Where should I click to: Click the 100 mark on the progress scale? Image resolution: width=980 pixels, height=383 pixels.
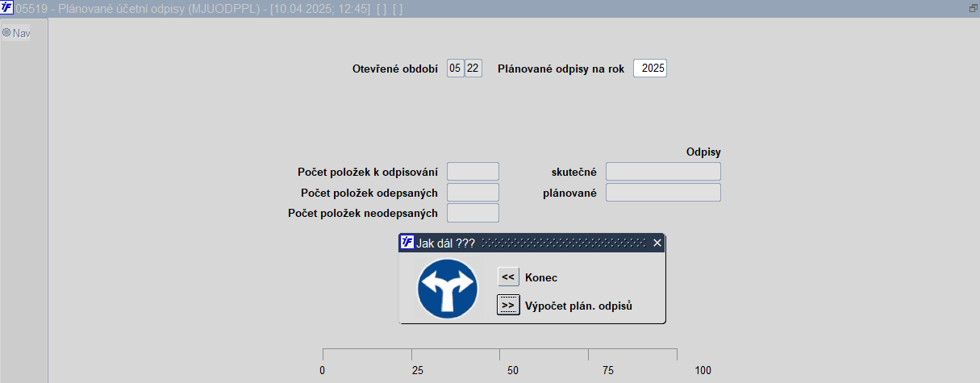pos(703,370)
